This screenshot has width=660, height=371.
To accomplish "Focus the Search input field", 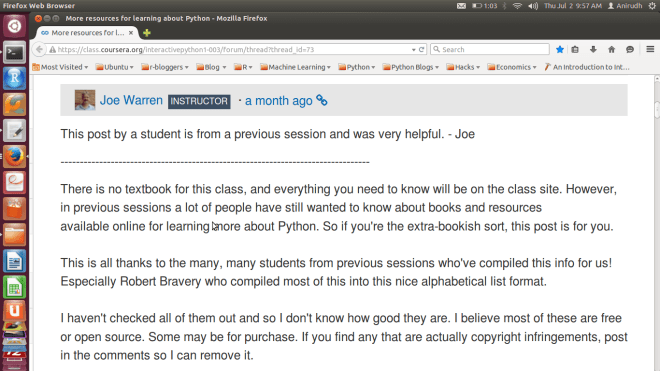I will [x=490, y=49].
